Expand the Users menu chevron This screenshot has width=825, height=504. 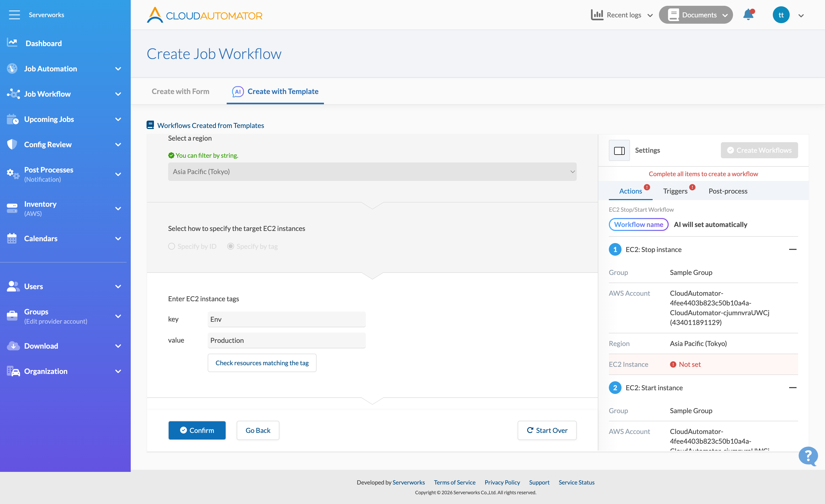coord(118,286)
